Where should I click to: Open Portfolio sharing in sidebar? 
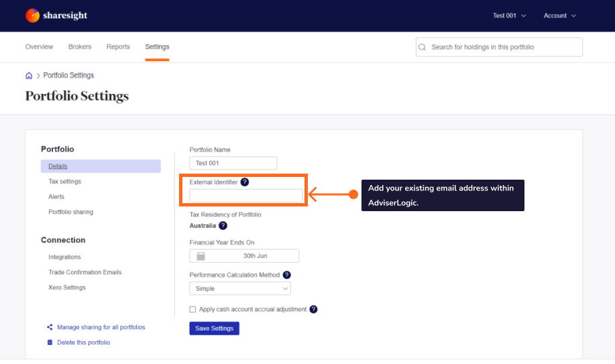click(71, 212)
